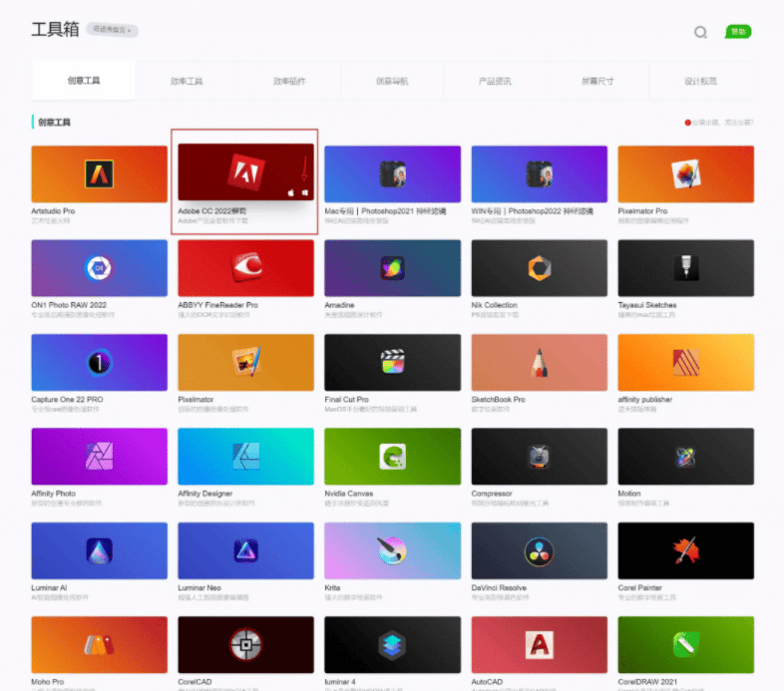Click the green button at top right
784x691 pixels.
click(737, 32)
